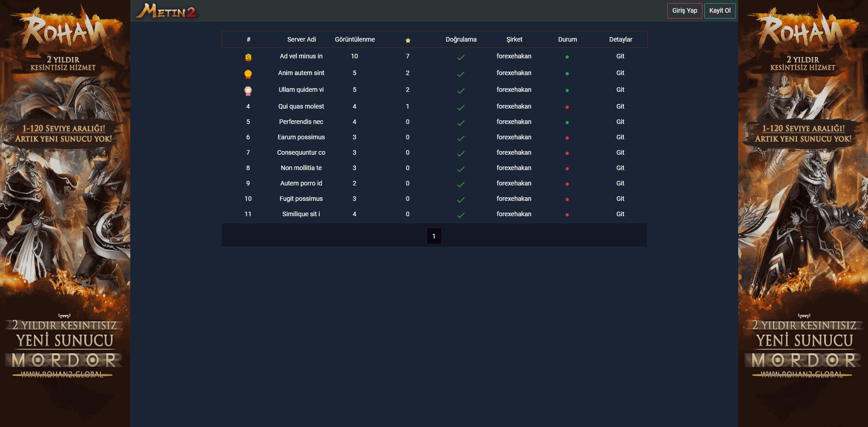Screen dimensions: 868x427
Task: Click red status dot for Similique sit i
Action: point(567,215)
